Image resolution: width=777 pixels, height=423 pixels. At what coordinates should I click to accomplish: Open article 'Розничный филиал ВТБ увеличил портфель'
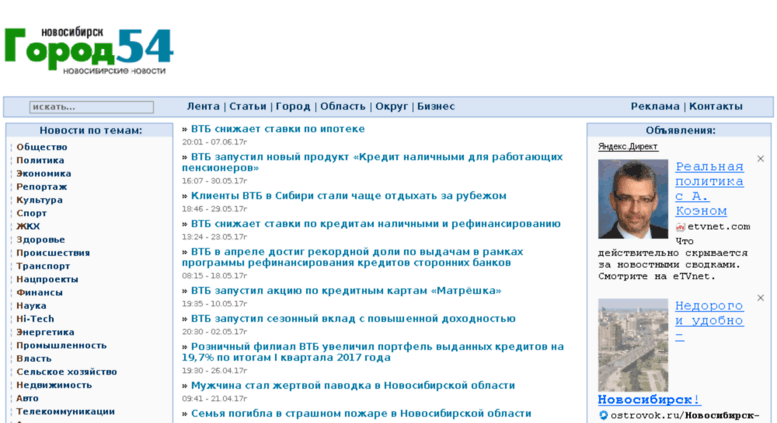point(373,352)
